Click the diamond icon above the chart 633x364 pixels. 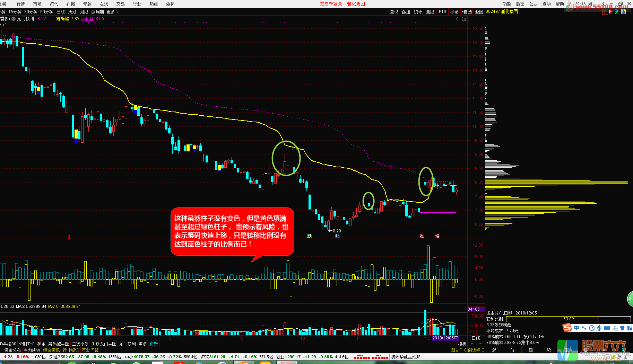tap(458, 19)
